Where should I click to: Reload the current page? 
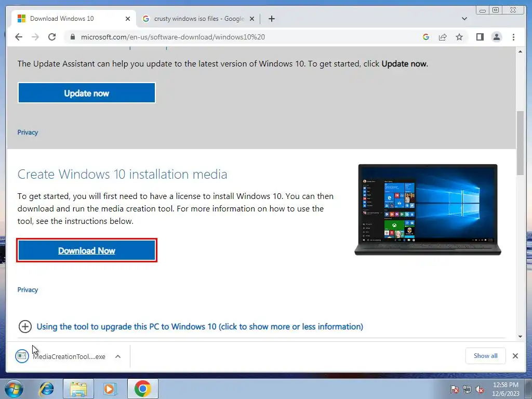point(52,37)
